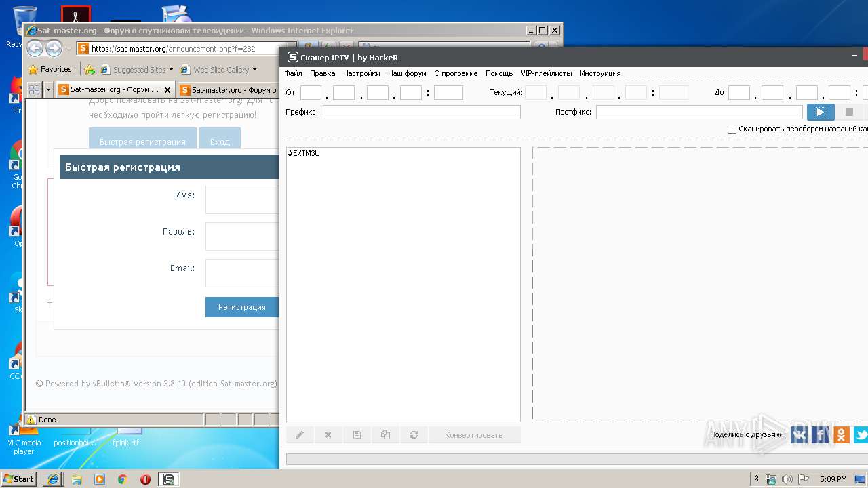
Task: Click the Internet Explorer address bar URL
Action: tap(173, 49)
